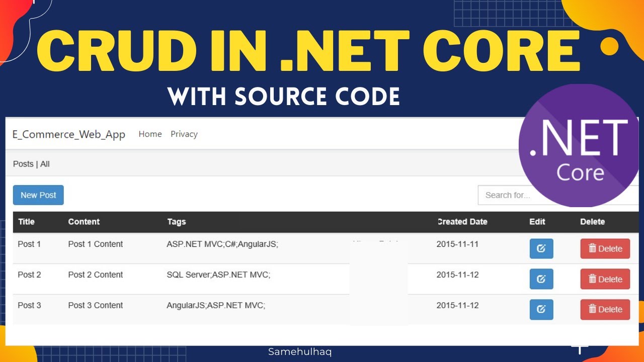The image size is (644, 362).
Task: Delete Post 3 with its red button
Action: click(605, 309)
